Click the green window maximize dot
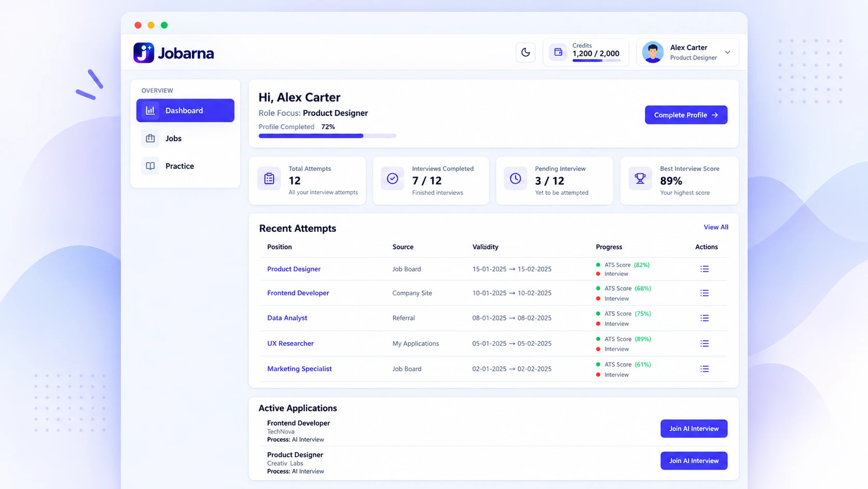 (x=164, y=25)
